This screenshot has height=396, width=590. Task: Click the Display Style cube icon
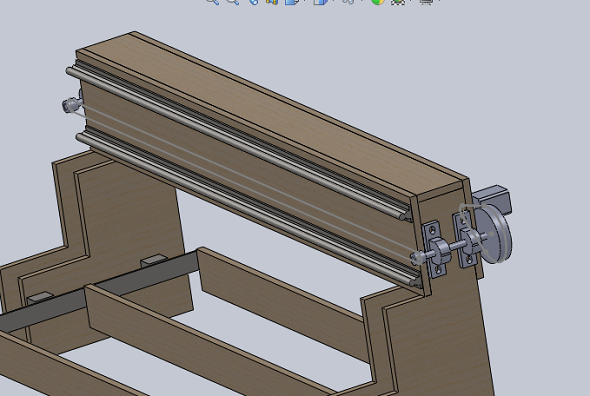click(x=320, y=1)
